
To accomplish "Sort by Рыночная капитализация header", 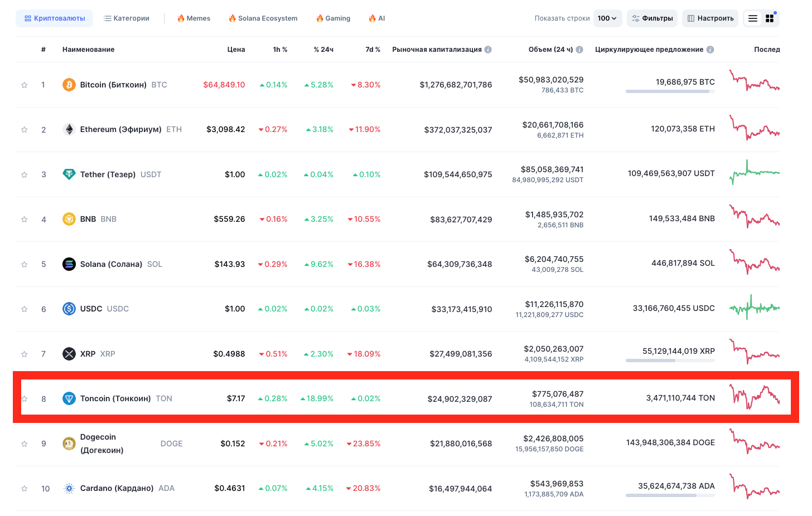I will click(437, 50).
